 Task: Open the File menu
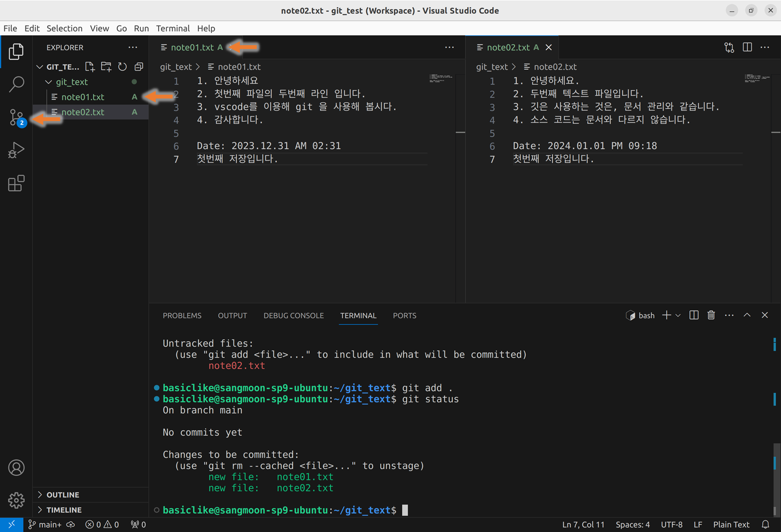click(10, 28)
